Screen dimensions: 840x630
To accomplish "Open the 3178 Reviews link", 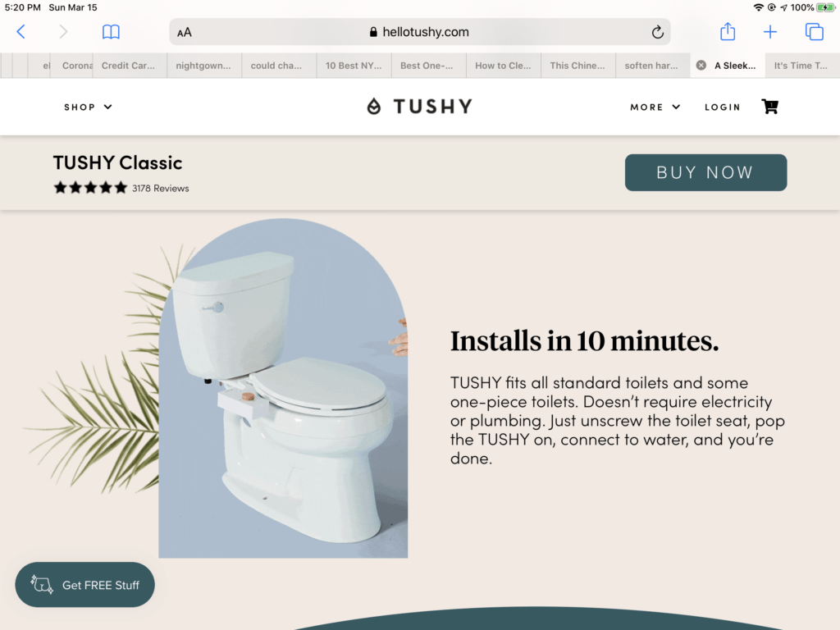I will coord(160,189).
